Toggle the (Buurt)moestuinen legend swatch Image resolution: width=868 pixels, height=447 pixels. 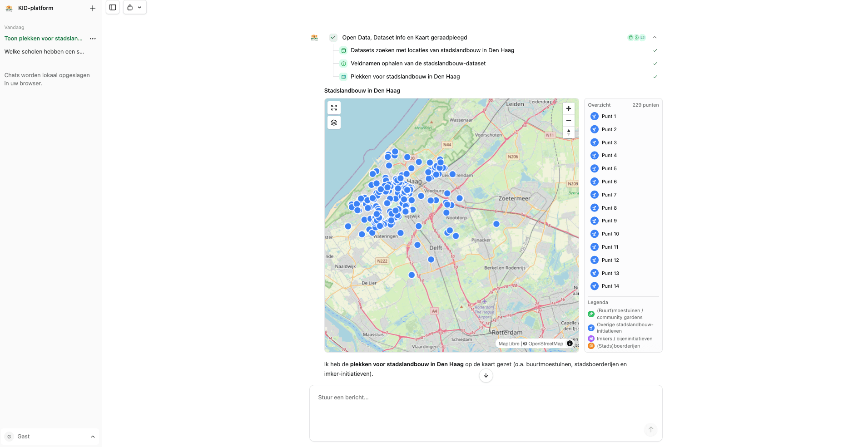pyautogui.click(x=591, y=314)
